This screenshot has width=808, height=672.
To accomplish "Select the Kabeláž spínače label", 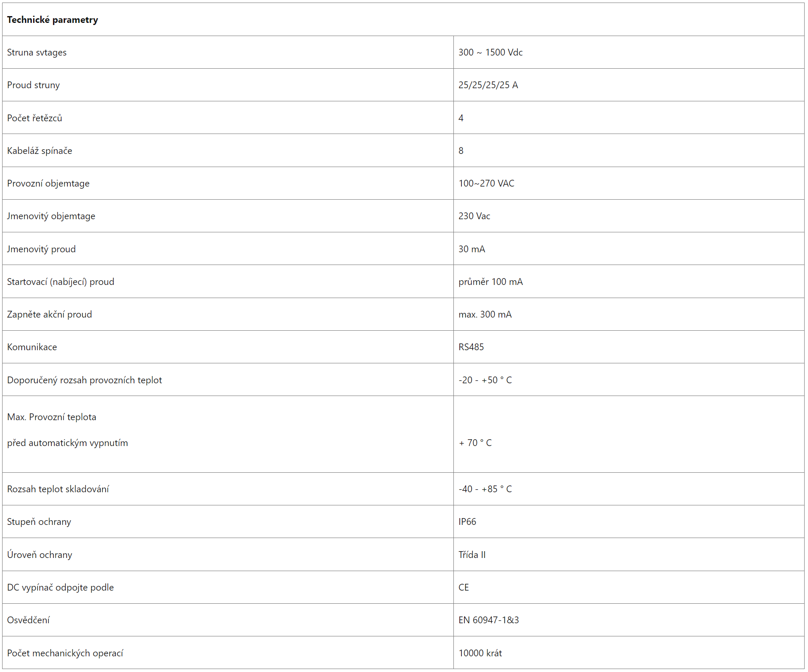I will tap(39, 151).
